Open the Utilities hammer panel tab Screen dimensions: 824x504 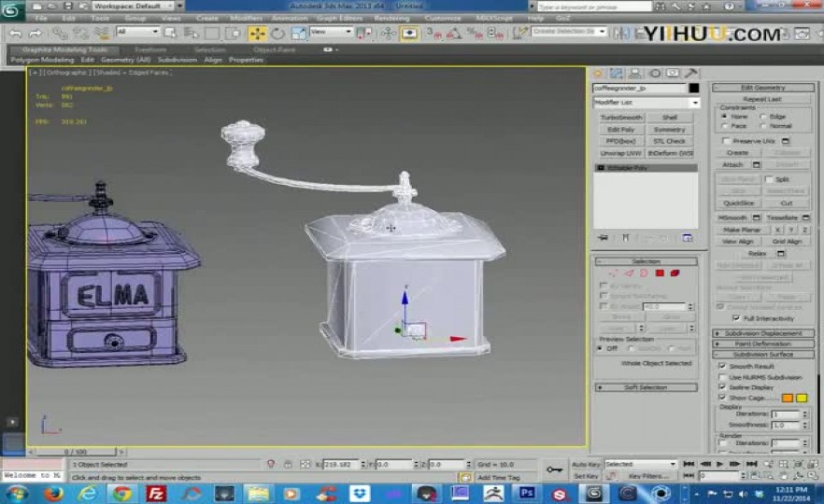click(x=691, y=74)
